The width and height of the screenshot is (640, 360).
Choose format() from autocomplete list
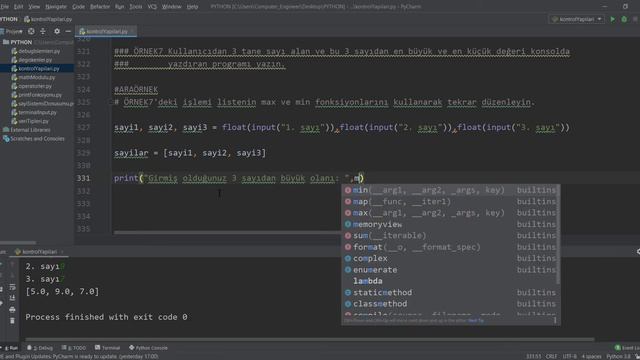[450, 247]
